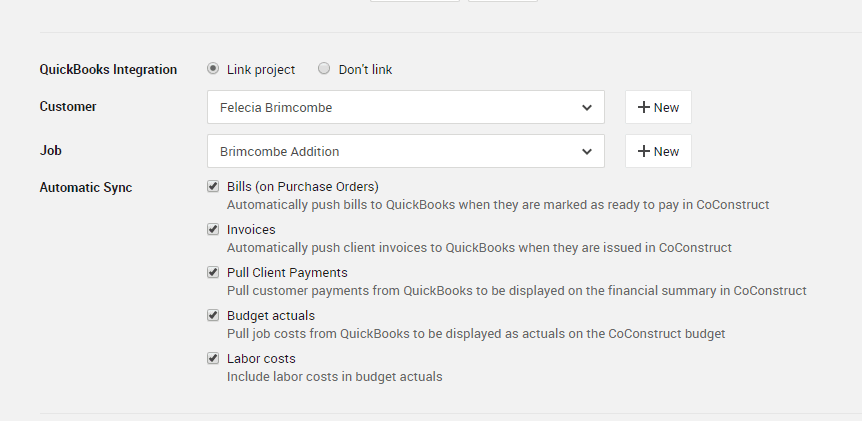Uncheck the Budget actuals checkbox
The width and height of the screenshot is (862, 421).
coord(213,315)
